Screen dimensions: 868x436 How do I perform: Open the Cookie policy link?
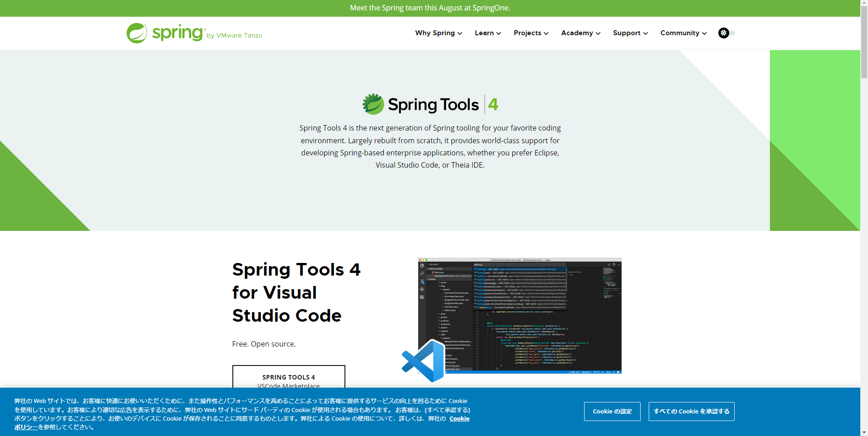tap(459, 419)
